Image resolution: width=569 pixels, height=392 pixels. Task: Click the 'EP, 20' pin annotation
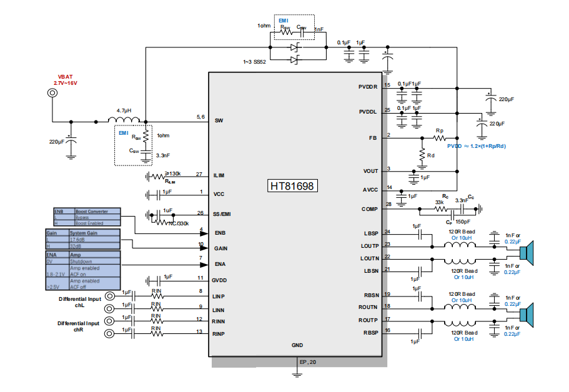[x=308, y=362]
